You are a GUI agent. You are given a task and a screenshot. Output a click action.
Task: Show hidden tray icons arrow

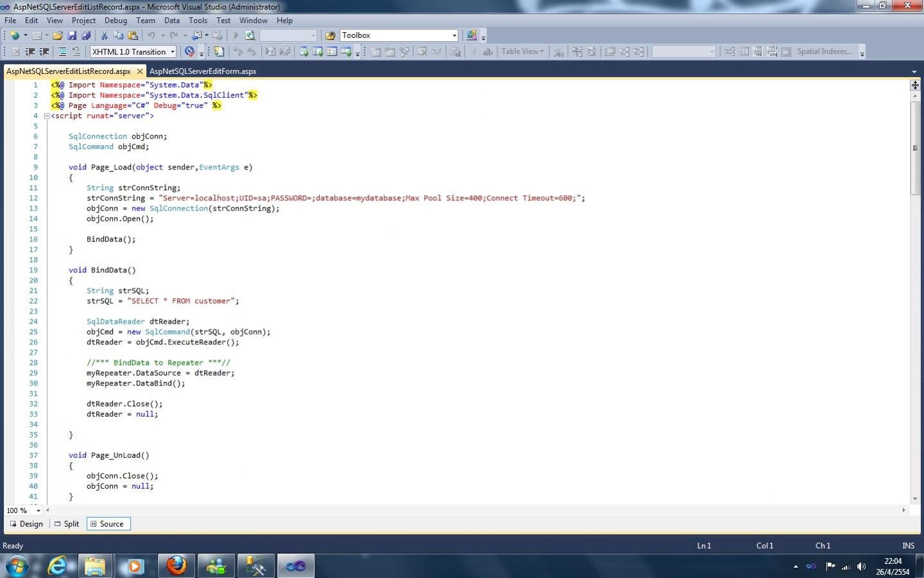coord(796,566)
